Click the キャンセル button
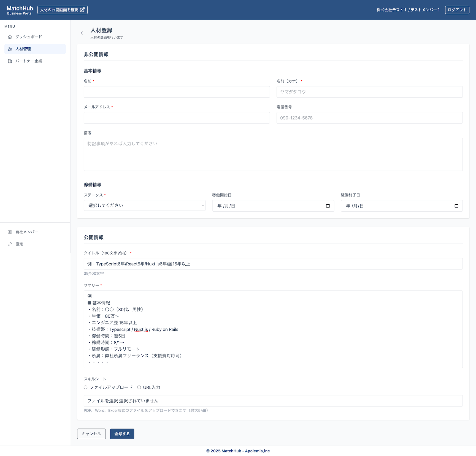 pos(91,434)
